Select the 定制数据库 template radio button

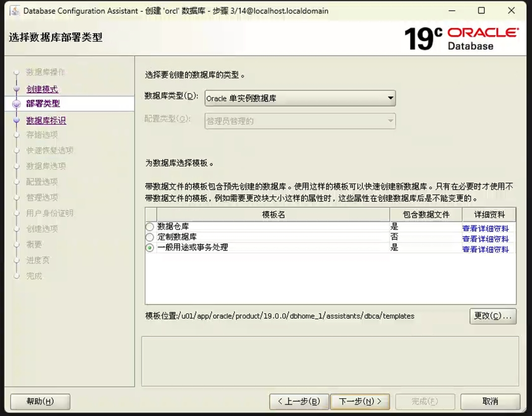(150, 237)
